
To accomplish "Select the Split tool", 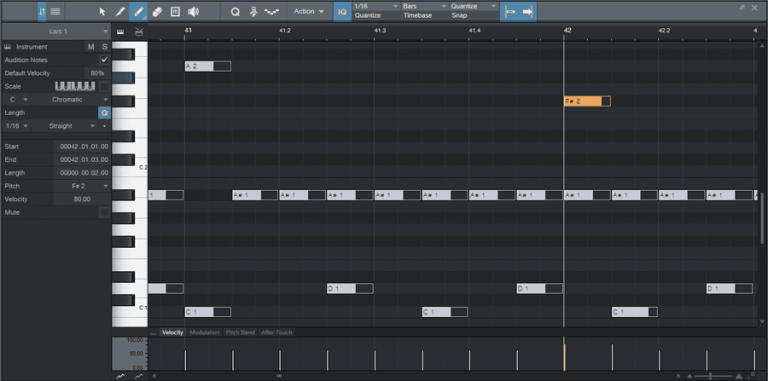I will point(120,12).
